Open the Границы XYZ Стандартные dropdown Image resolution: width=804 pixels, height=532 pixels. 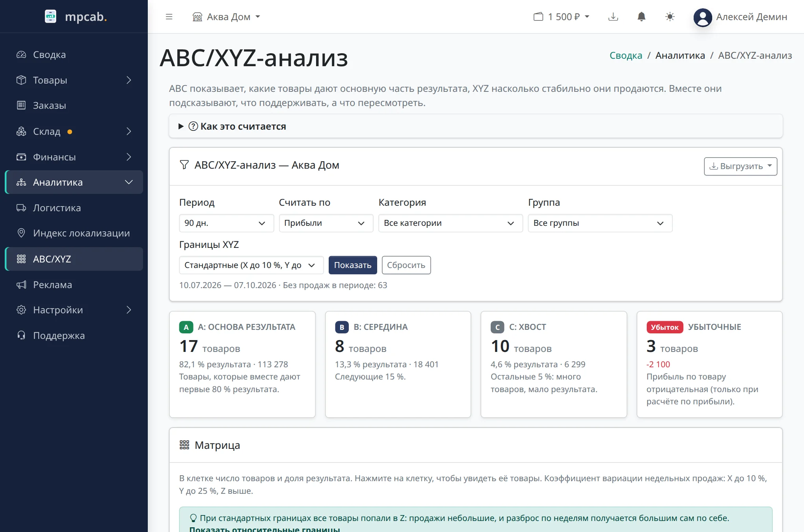pos(251,265)
